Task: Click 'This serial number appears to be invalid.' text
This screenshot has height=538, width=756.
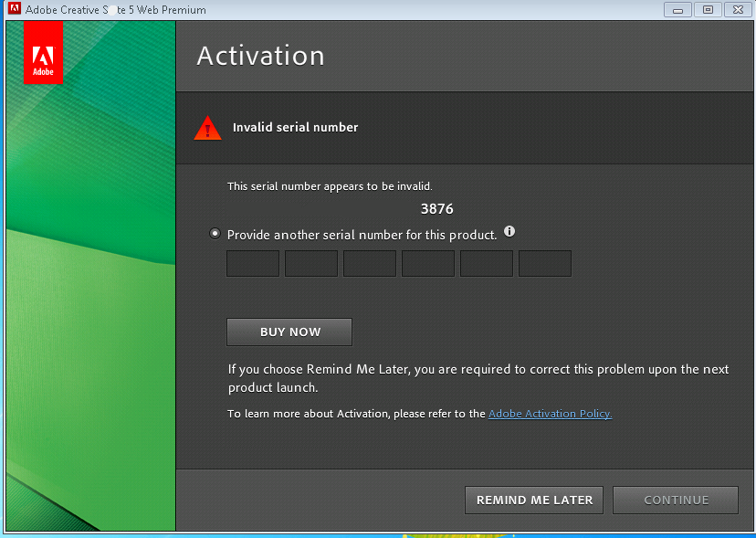Action: point(330,186)
